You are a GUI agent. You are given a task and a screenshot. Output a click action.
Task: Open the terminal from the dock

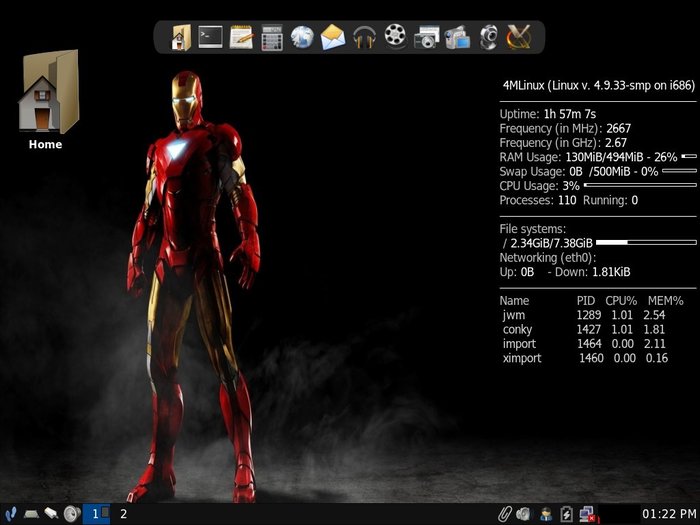210,38
